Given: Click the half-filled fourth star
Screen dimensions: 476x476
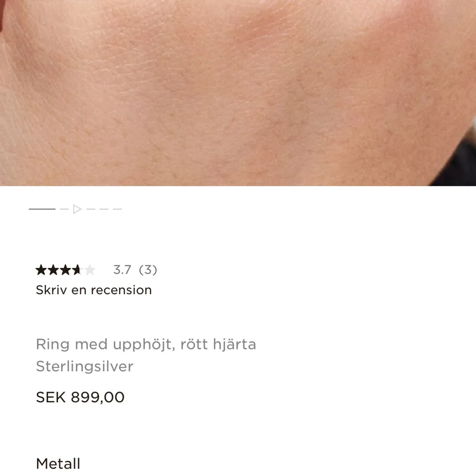Looking at the screenshot, I should (x=77, y=269).
